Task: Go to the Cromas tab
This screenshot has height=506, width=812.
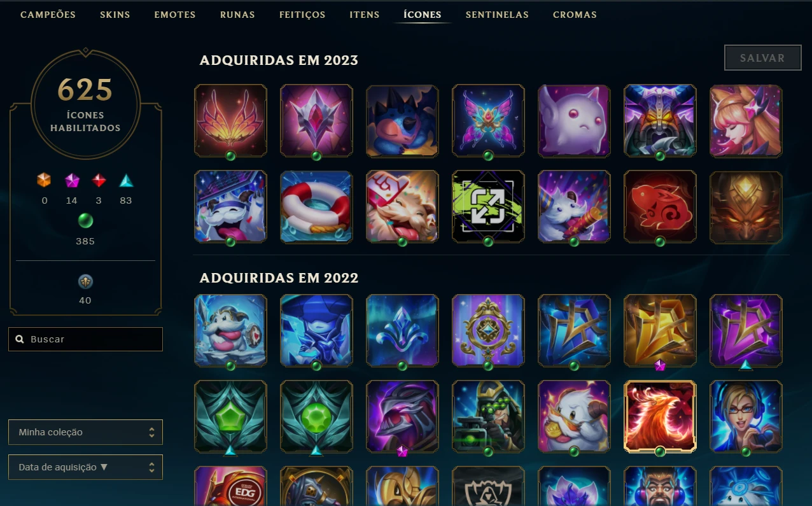Action: pyautogui.click(x=575, y=14)
